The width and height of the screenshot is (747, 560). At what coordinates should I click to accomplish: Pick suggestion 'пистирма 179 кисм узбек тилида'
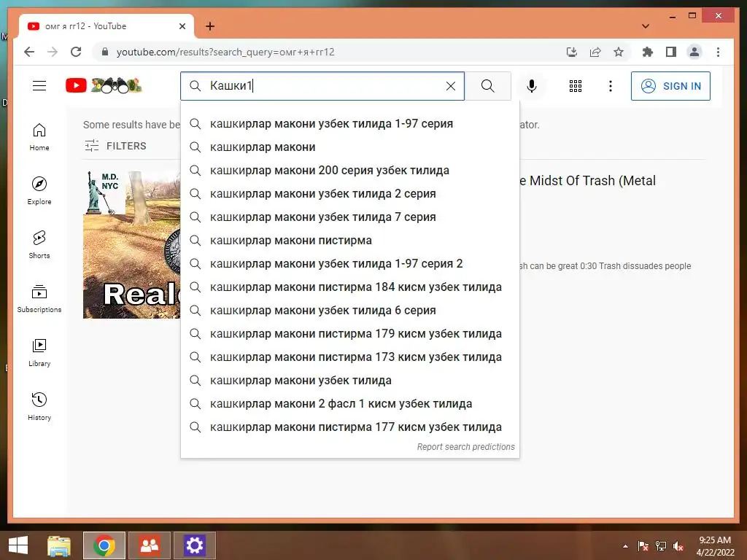pyautogui.click(x=350, y=334)
